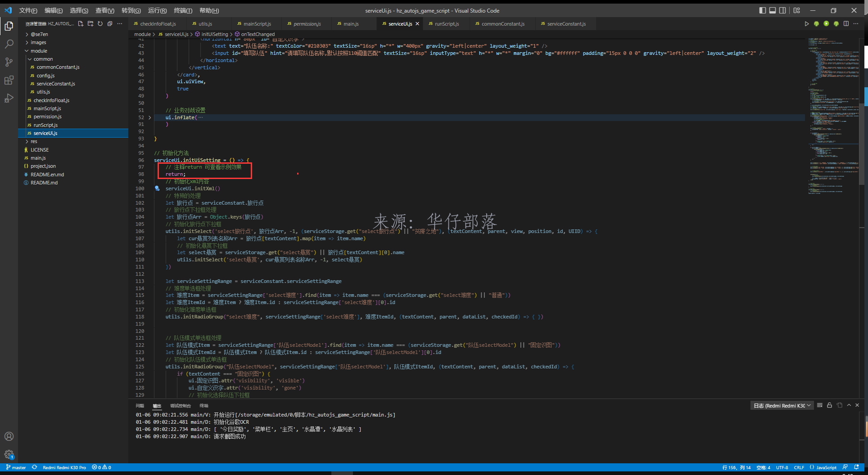Open the Manage gear settings menu
868x475 pixels.
point(9,454)
